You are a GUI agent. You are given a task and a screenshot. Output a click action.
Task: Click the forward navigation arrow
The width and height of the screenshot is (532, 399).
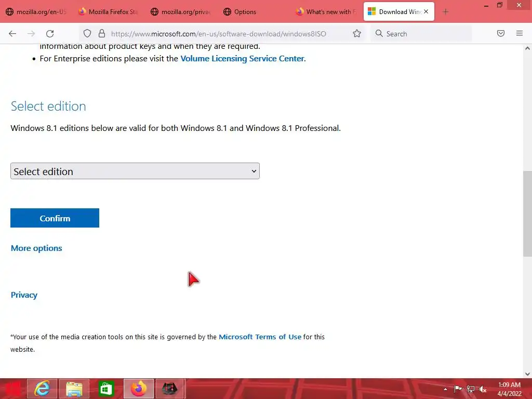click(31, 34)
